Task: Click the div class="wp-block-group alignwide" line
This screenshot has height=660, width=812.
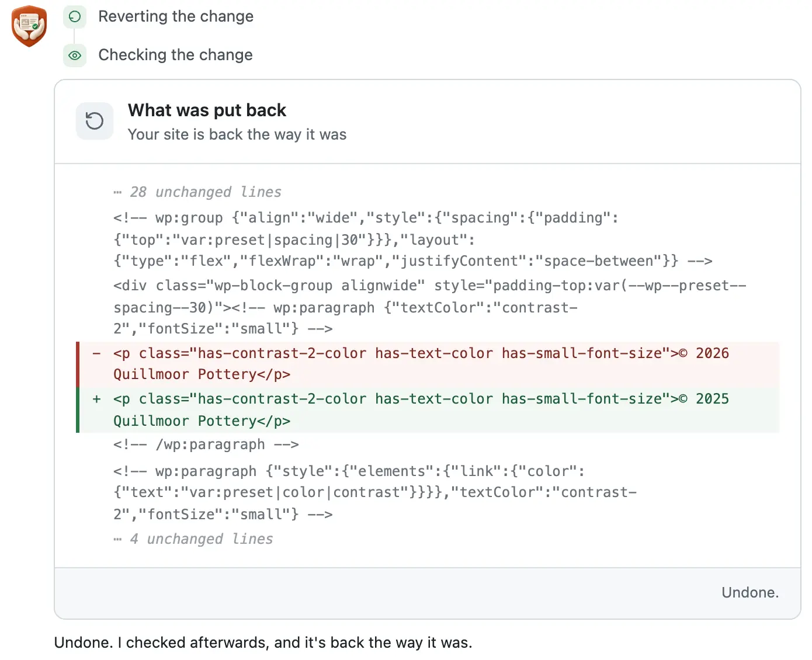Action: [430, 307]
